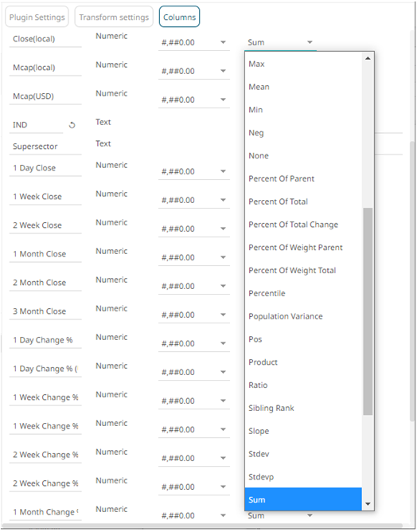Pick Percent Of Parent option
Screen dimensions: 417x532
[303, 178]
